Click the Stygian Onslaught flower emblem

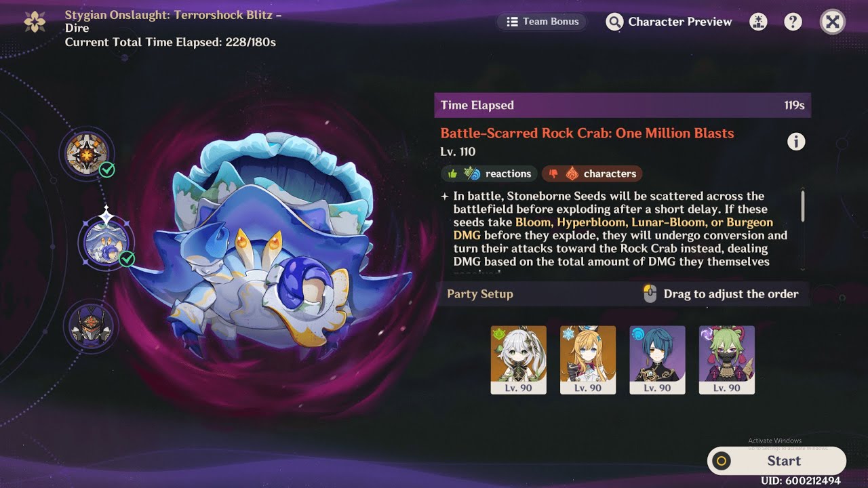(35, 22)
